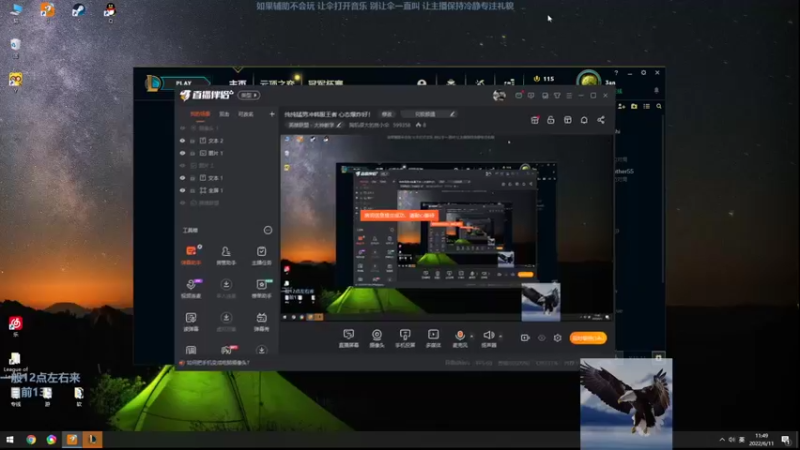Toggle visibility of layer 文本 2
800x450 pixels.
pos(182,141)
